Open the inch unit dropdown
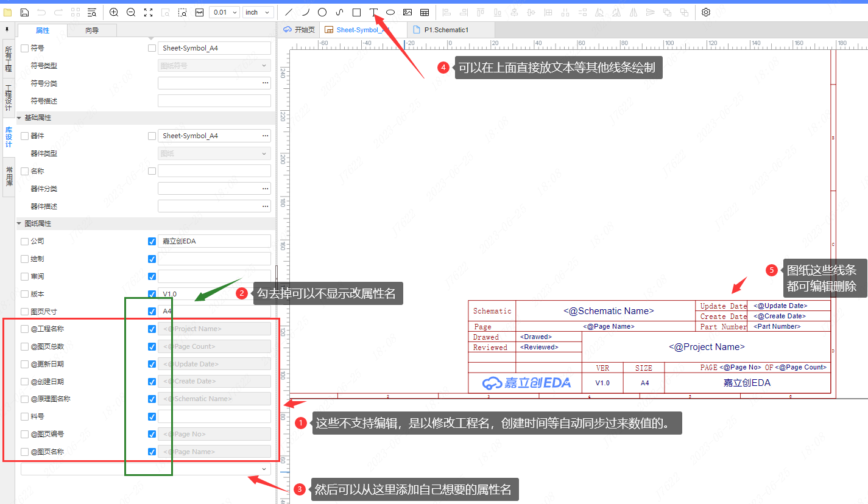The height and width of the screenshot is (504, 868). (x=259, y=12)
